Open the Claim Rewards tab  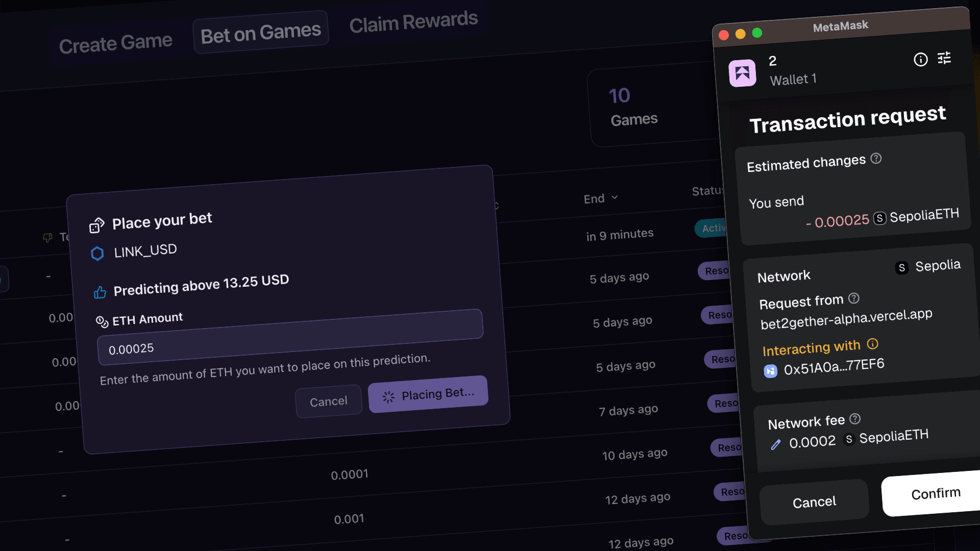click(413, 22)
